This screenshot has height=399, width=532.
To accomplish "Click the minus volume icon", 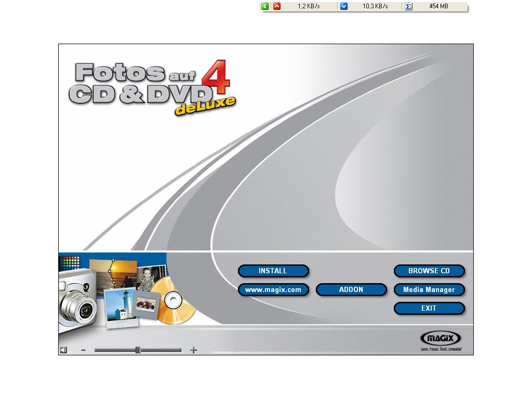I will click(83, 350).
